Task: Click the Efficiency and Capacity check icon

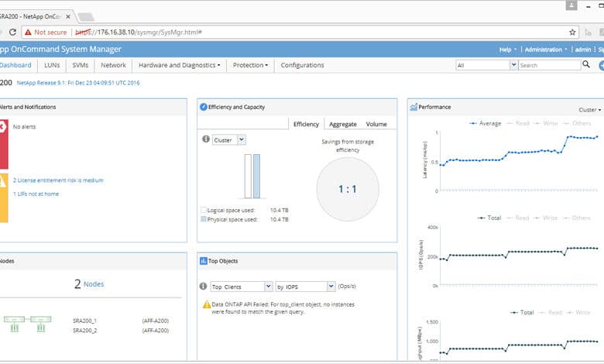Action: click(204, 107)
